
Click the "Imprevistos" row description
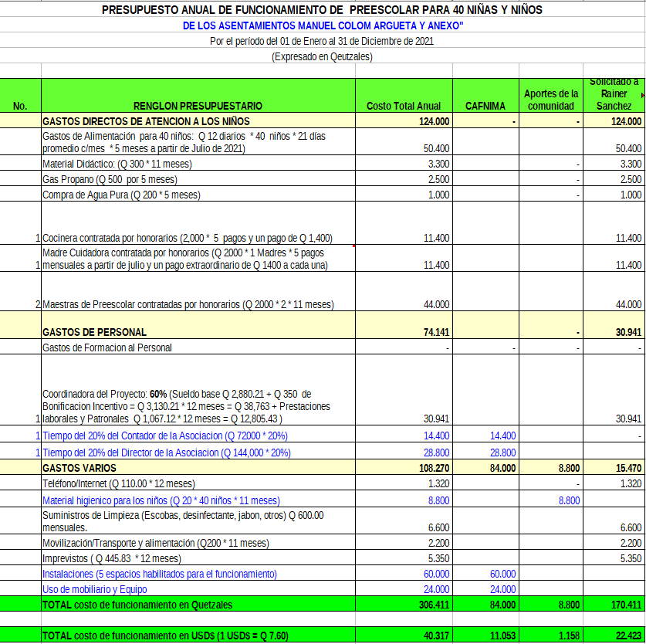pyautogui.click(x=111, y=558)
